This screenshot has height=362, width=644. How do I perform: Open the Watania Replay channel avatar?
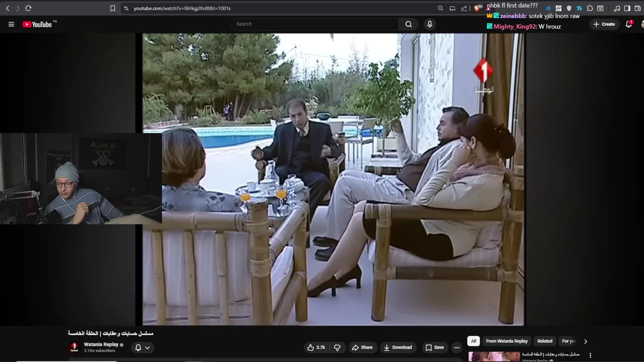coord(74,347)
